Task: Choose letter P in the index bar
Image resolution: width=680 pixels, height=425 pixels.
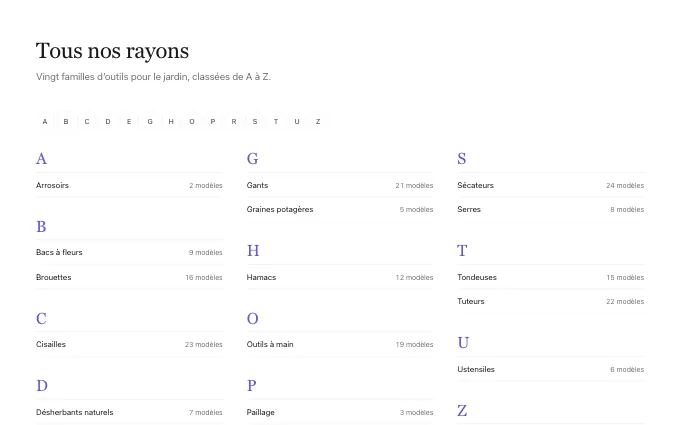Action: click(x=212, y=121)
